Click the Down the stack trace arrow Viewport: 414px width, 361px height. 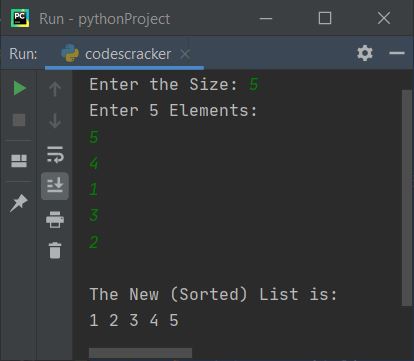click(55, 121)
